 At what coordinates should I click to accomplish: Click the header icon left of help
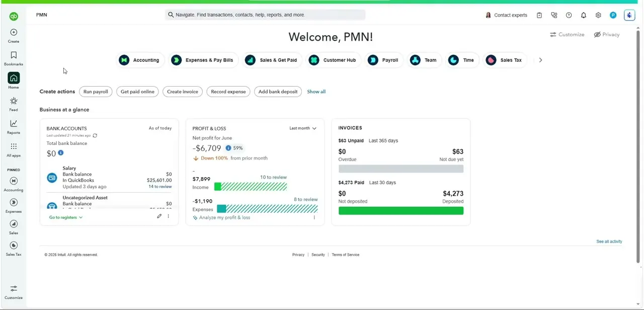pyautogui.click(x=554, y=15)
